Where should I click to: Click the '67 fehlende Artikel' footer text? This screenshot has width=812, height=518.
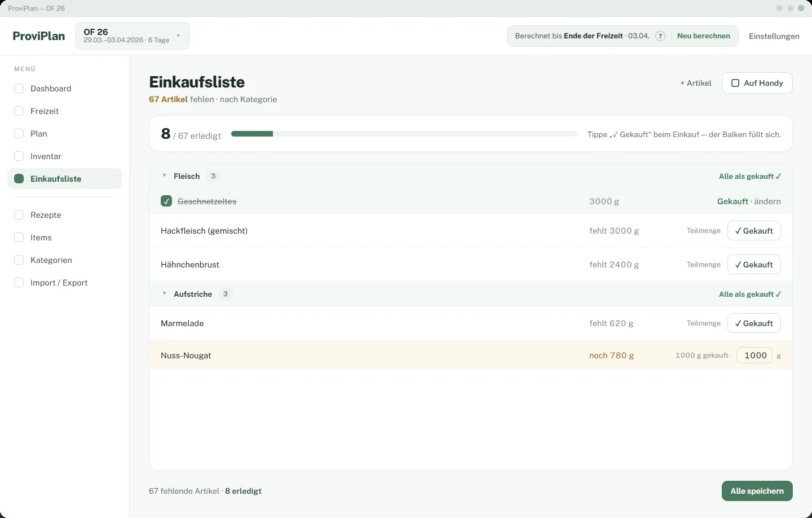[x=184, y=491]
